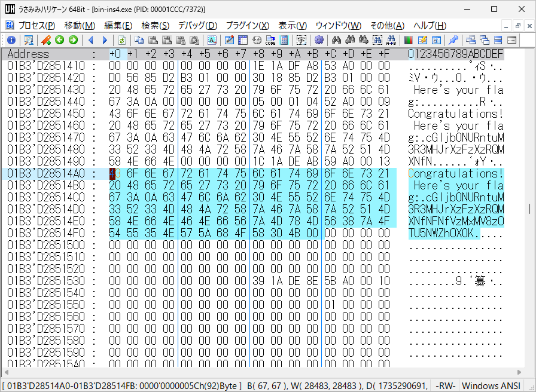The height and width of the screenshot is (392, 536).
Task: Copy selected bytes with the copy icon
Action: [138, 41]
